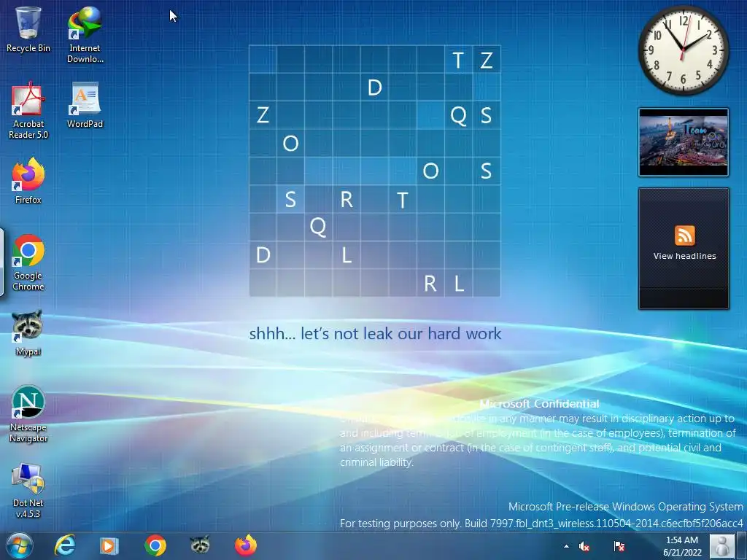Screen dimensions: 747x560
Task: Launch the Mypal raccoon browser shortcut
Action: pos(28,332)
